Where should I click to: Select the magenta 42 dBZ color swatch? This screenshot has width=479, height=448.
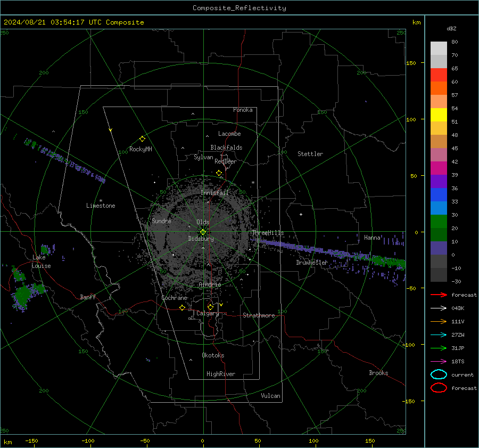point(439,168)
